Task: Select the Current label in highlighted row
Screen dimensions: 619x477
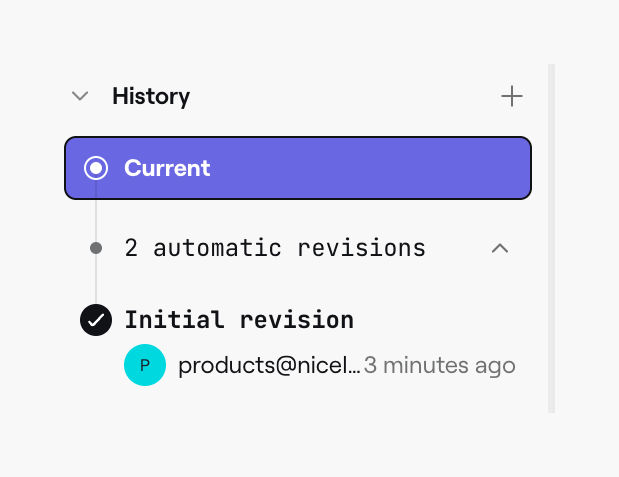Action: [x=167, y=167]
